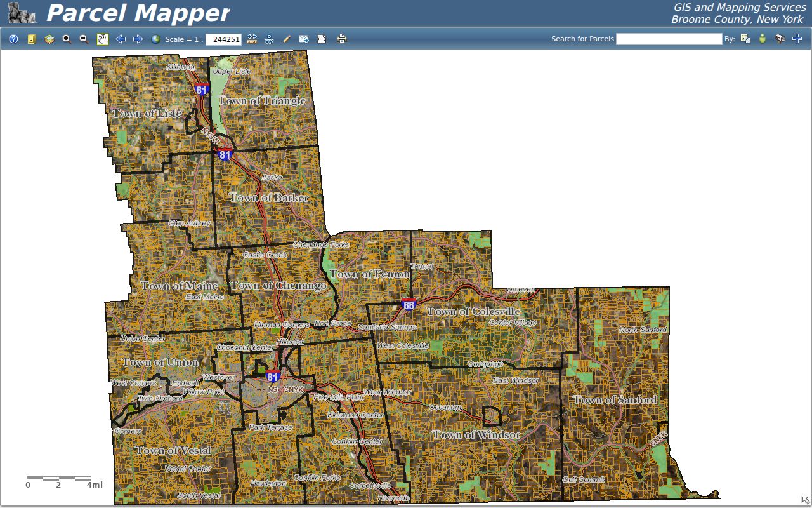This screenshot has width=812, height=508.
Task: Click the Town of Windsor map label
Action: pyautogui.click(x=476, y=434)
